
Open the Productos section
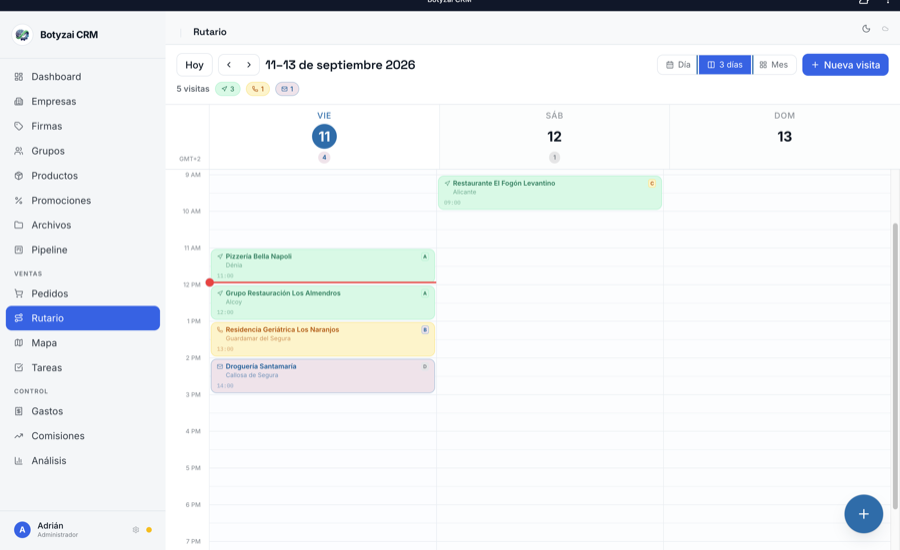(83, 175)
